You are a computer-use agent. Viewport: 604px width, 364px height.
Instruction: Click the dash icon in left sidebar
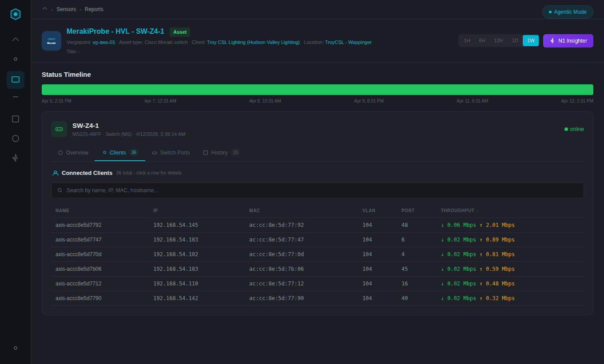point(16,97)
